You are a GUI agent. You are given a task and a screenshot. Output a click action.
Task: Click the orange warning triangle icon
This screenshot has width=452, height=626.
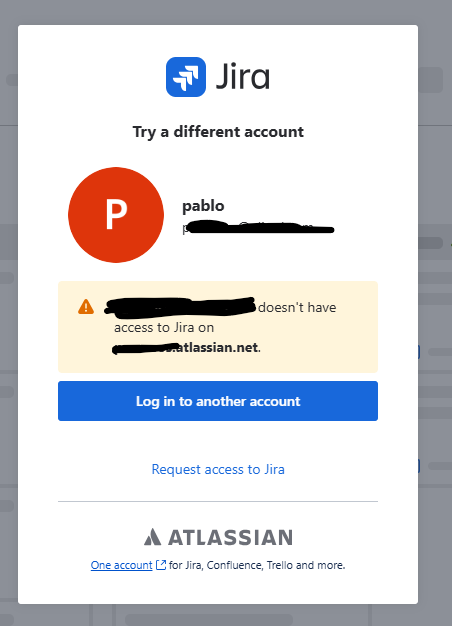pyautogui.click(x=86, y=307)
